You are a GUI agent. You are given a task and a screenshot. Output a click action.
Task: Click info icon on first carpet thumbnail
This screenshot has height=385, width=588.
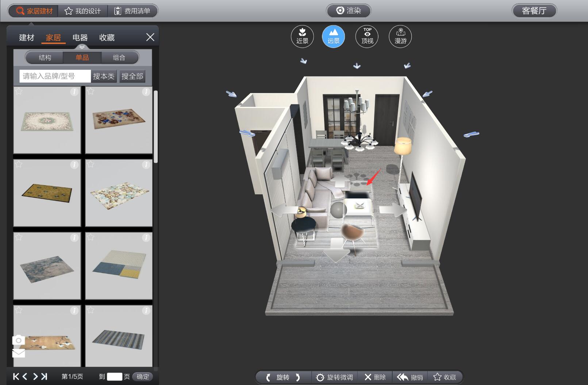pyautogui.click(x=74, y=92)
